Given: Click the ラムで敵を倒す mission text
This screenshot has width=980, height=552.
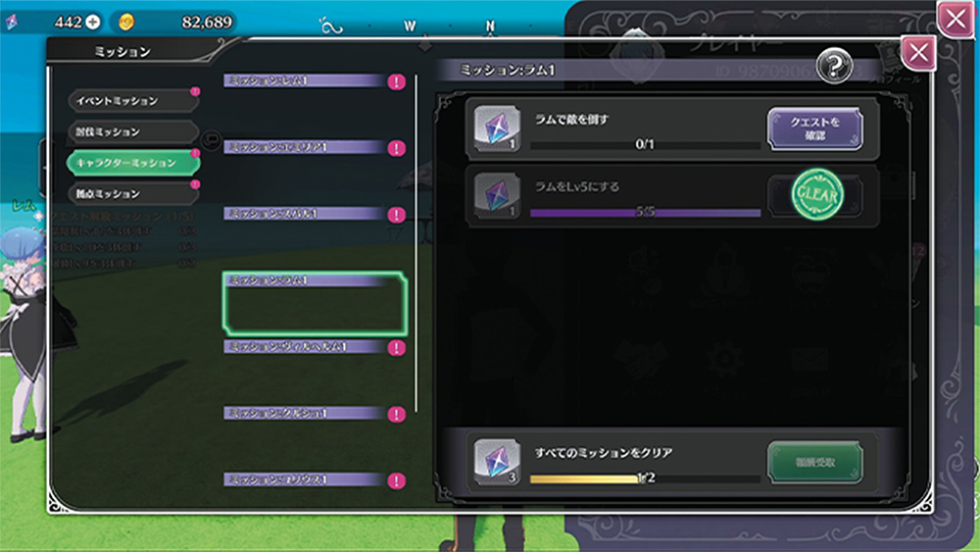Looking at the screenshot, I should click(x=571, y=119).
